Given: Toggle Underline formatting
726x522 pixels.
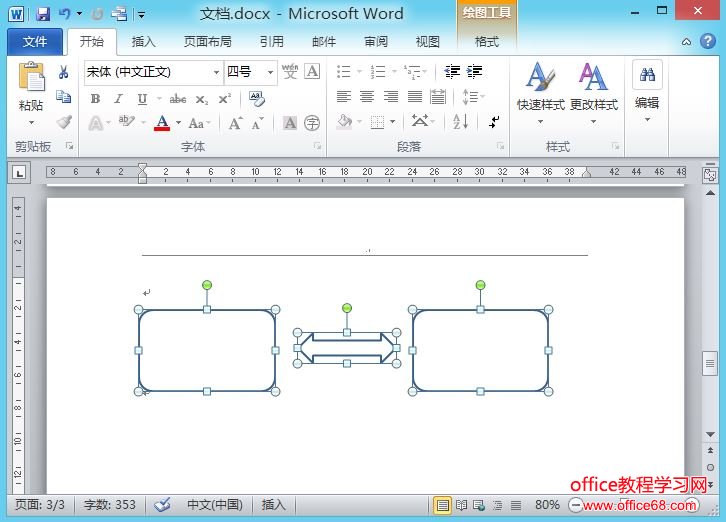Looking at the screenshot, I should [142, 99].
